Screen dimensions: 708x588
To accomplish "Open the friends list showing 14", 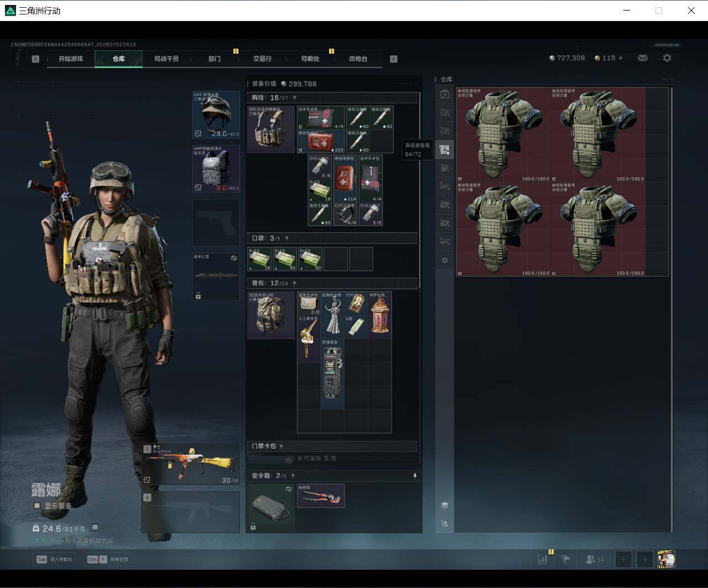I will point(595,559).
